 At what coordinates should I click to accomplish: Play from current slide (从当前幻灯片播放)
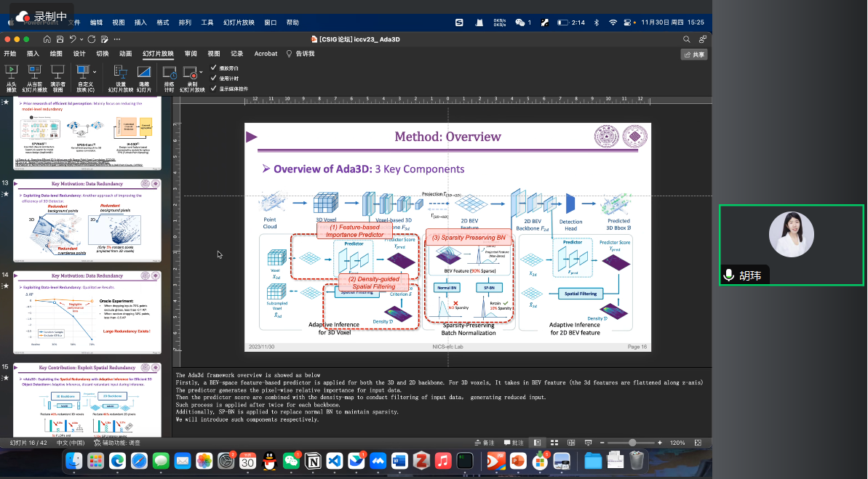click(x=34, y=78)
